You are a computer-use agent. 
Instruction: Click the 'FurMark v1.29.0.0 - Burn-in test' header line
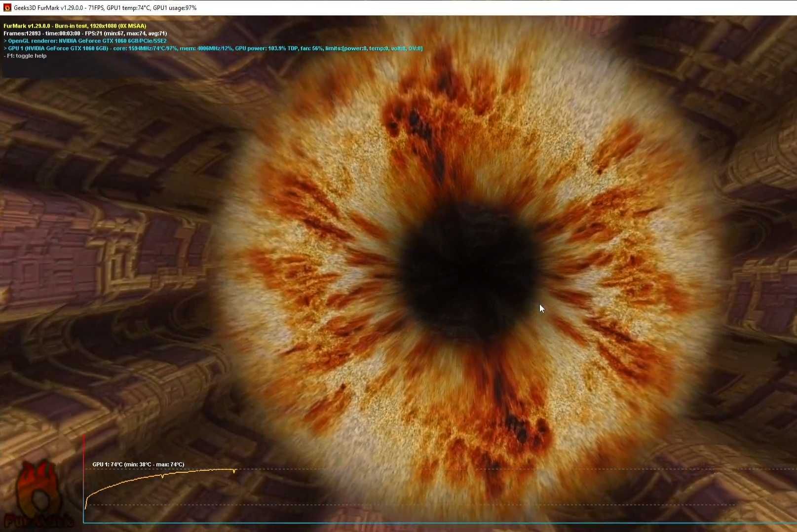click(75, 26)
